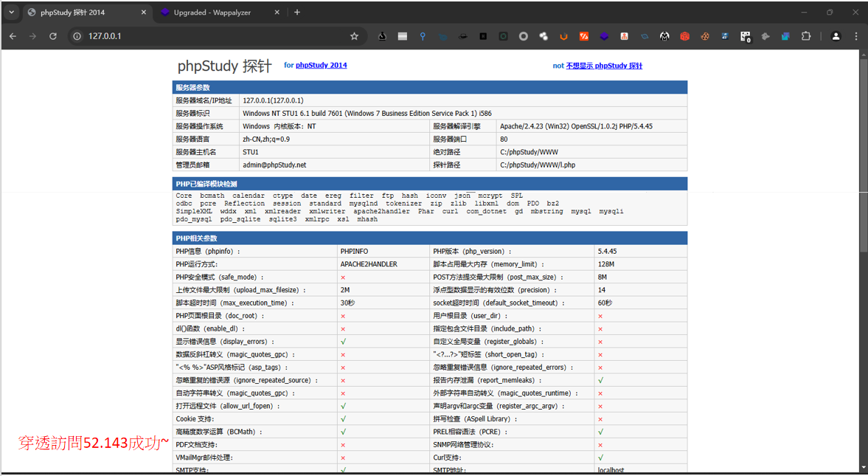Expand the tab search dropdown chevron
Viewport: 868px width, 476px height.
pos(11,13)
